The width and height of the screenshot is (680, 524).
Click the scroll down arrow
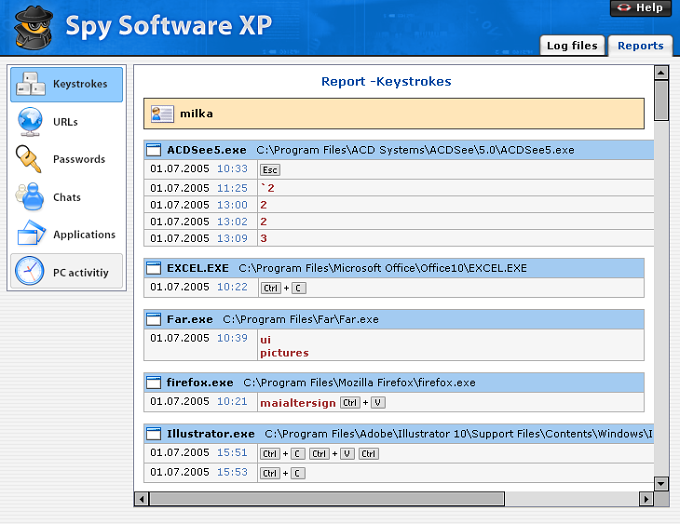tap(661, 483)
